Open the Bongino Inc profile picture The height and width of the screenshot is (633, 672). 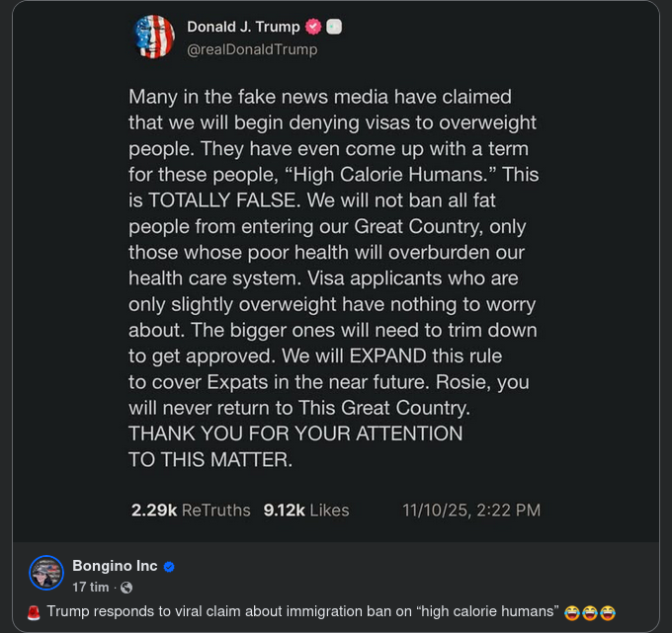coord(46,573)
